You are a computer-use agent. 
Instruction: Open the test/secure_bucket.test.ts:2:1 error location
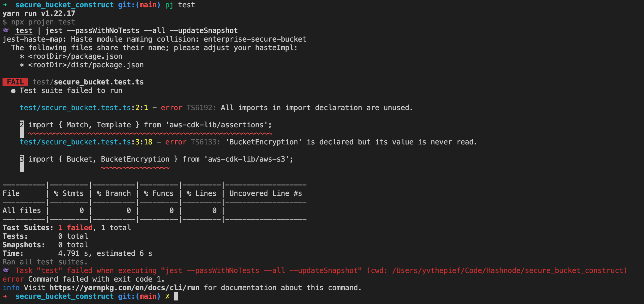click(84, 108)
